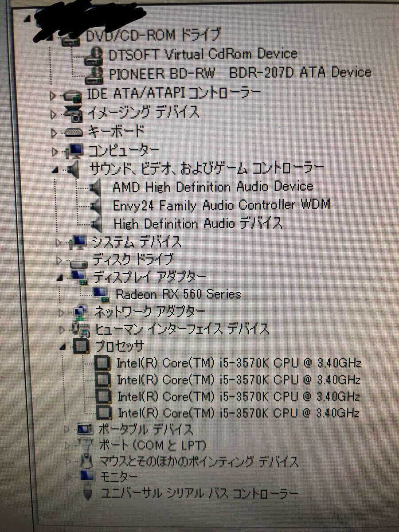Select third Intel Core i5-3570K text row
This screenshot has width=399, height=532.
tap(239, 396)
